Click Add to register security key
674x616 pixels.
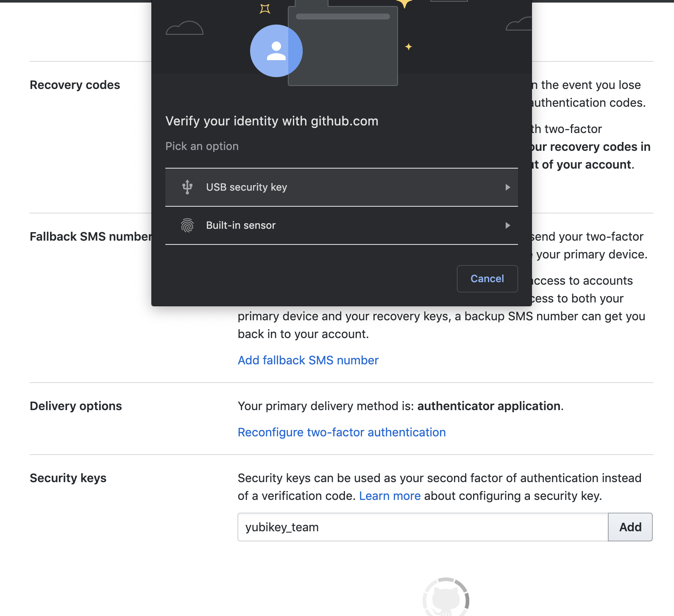click(x=630, y=527)
